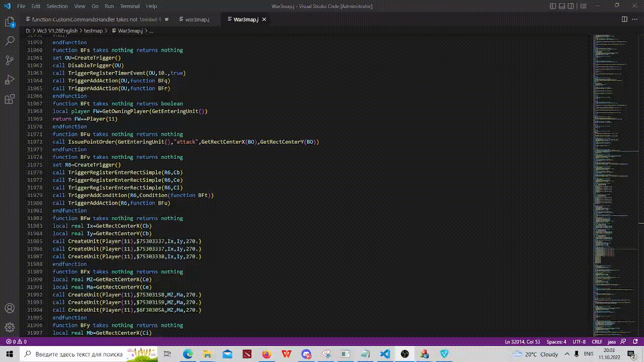Split the editor to the right
This screenshot has height=362, width=644.
(x=624, y=19)
